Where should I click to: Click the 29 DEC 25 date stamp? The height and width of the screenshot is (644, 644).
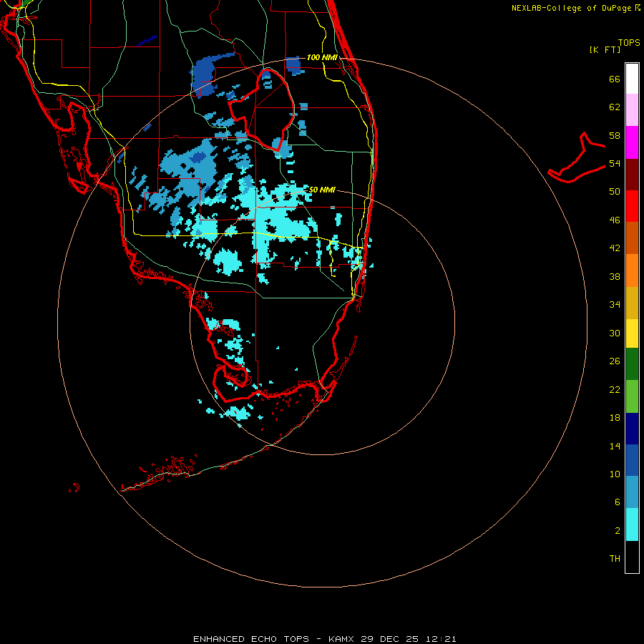pyautogui.click(x=390, y=639)
